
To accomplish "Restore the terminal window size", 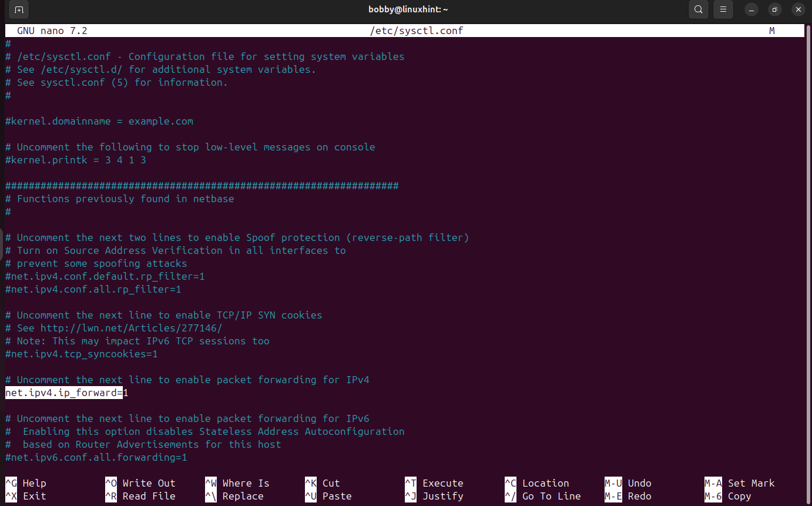I will pyautogui.click(x=774, y=9).
